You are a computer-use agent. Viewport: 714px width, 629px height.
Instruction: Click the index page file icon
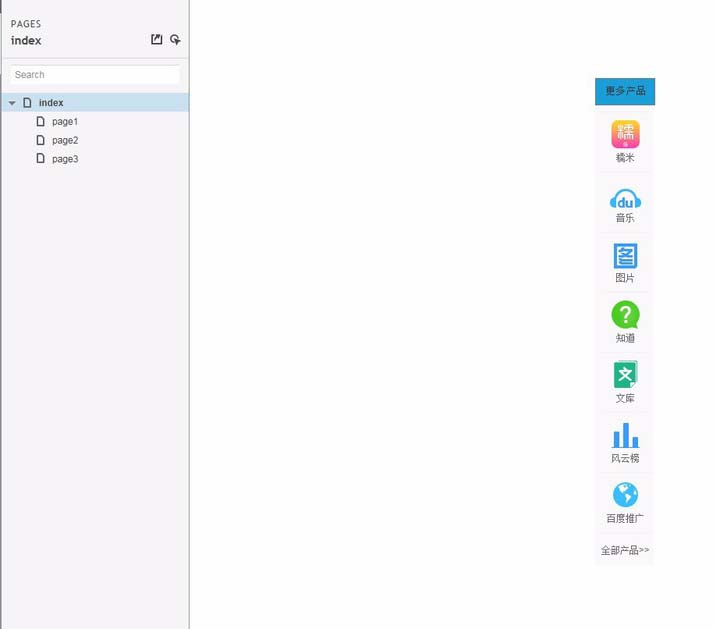pyautogui.click(x=27, y=102)
